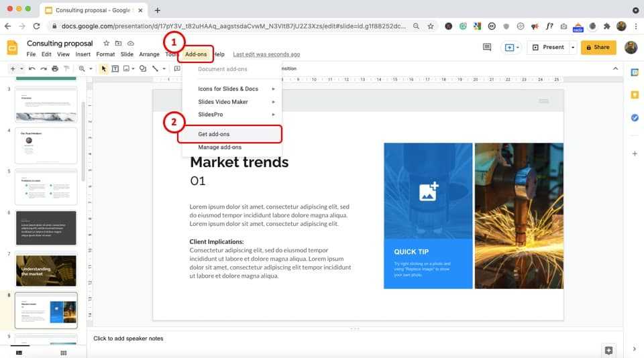Image resolution: width=644 pixels, height=358 pixels.
Task: Click the Paint format icon
Action: click(65, 68)
